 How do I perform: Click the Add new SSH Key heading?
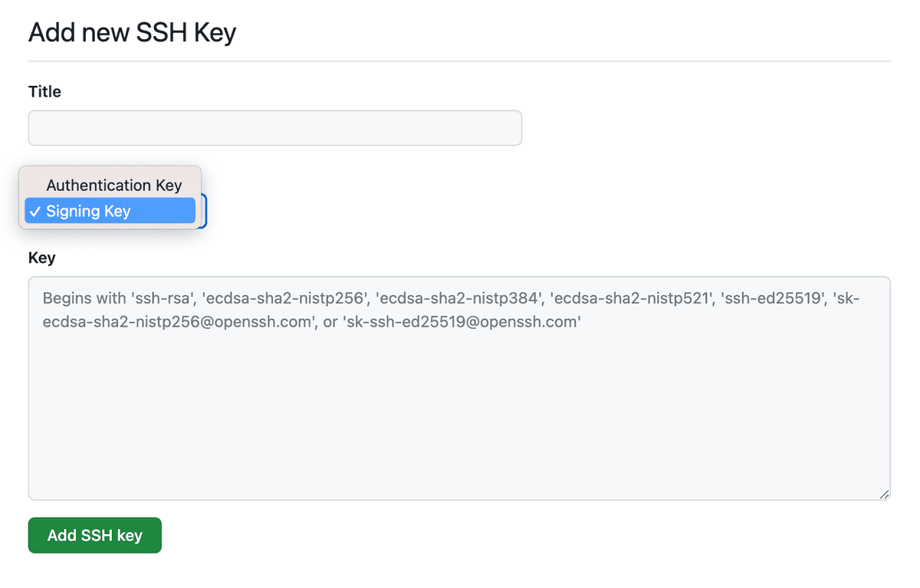(132, 32)
